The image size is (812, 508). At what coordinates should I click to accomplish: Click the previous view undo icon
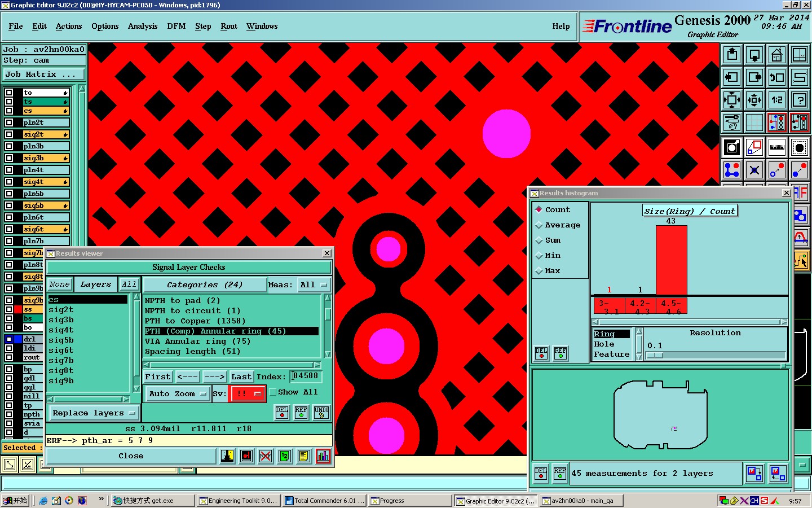tap(777, 77)
